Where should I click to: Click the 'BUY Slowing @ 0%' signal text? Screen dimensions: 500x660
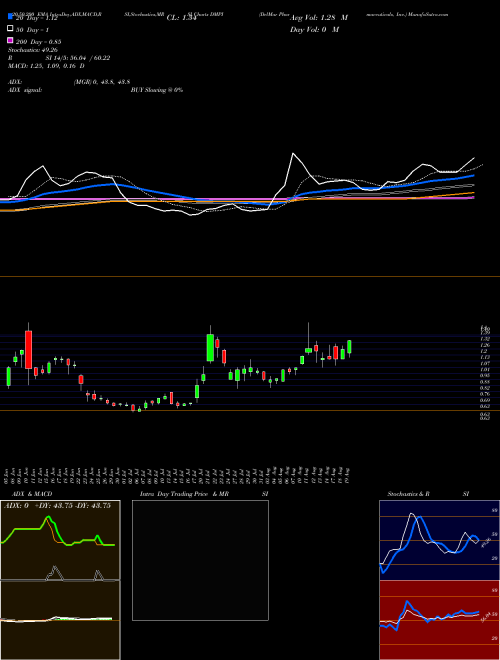tap(157, 90)
